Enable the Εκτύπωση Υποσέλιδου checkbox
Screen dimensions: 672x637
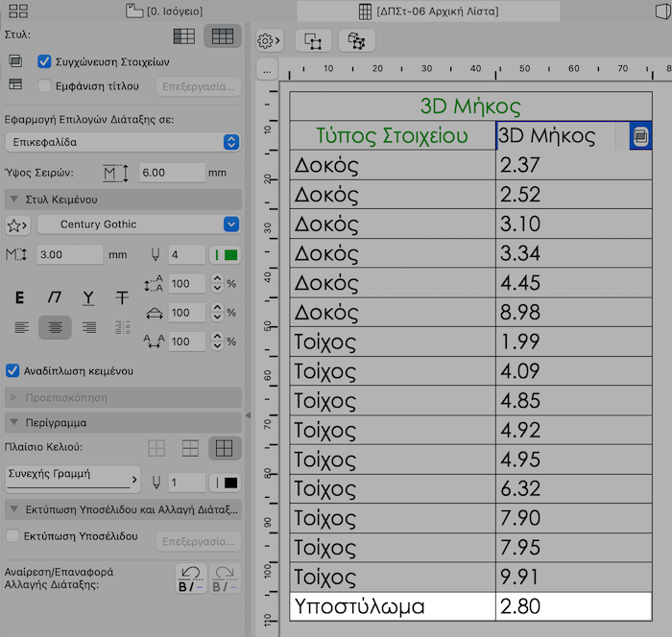[x=13, y=535]
